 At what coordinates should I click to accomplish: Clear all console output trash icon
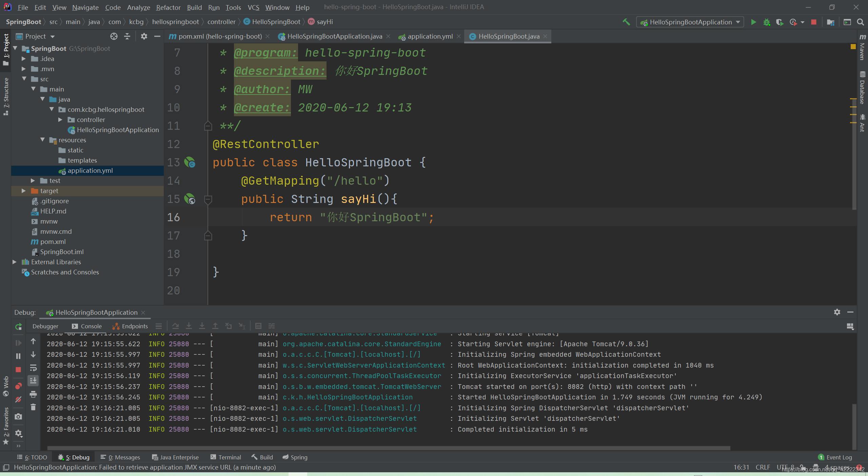click(x=33, y=407)
